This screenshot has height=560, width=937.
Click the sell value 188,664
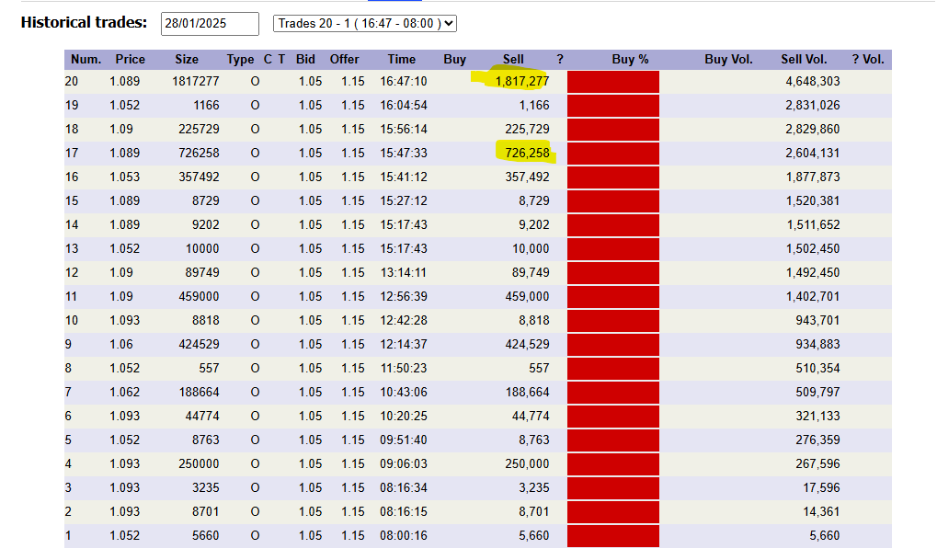click(x=527, y=392)
